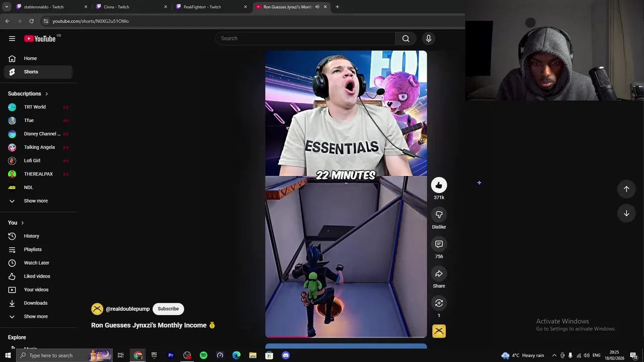Click the @realdoublepump channel avatar

click(x=97, y=309)
